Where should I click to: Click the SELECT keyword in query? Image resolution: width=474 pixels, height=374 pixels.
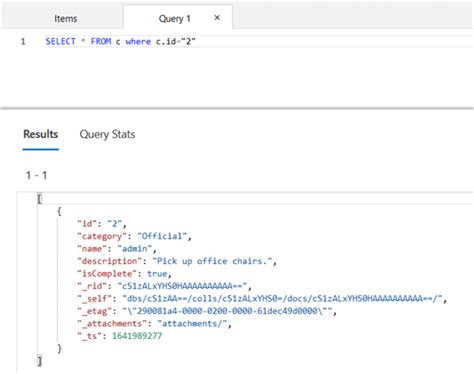point(60,41)
